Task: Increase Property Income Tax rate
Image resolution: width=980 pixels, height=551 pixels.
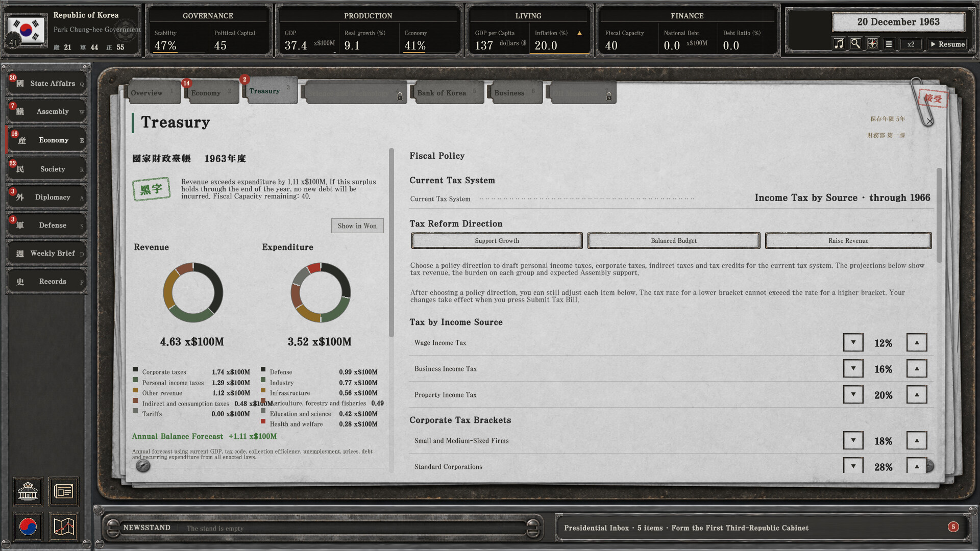Action: pyautogui.click(x=917, y=395)
